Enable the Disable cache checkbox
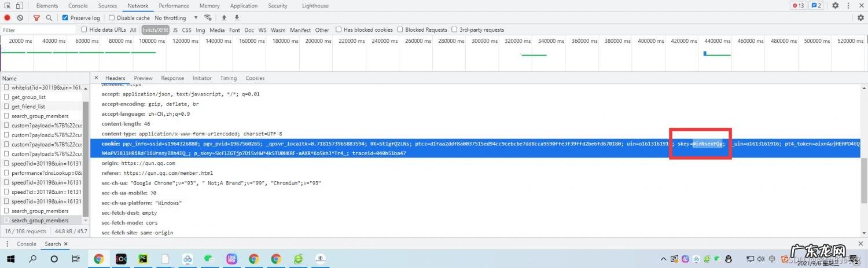This screenshot has height=268, width=868. (x=112, y=18)
